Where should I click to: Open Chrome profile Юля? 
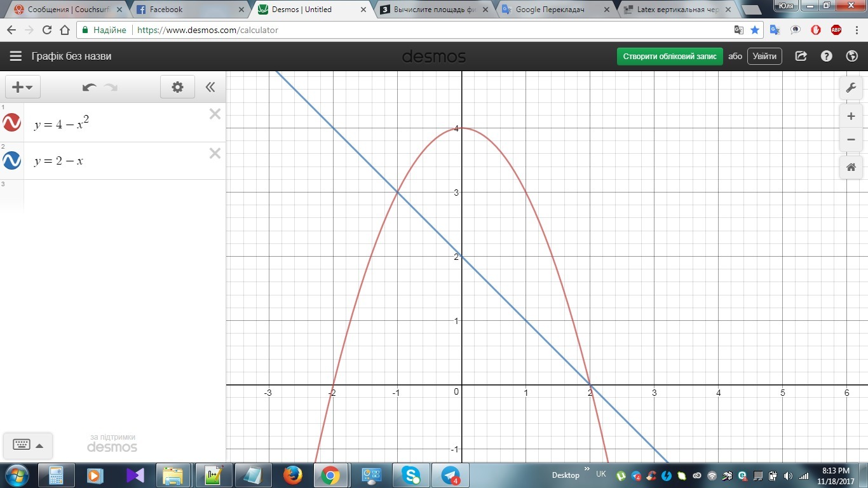tap(785, 5)
